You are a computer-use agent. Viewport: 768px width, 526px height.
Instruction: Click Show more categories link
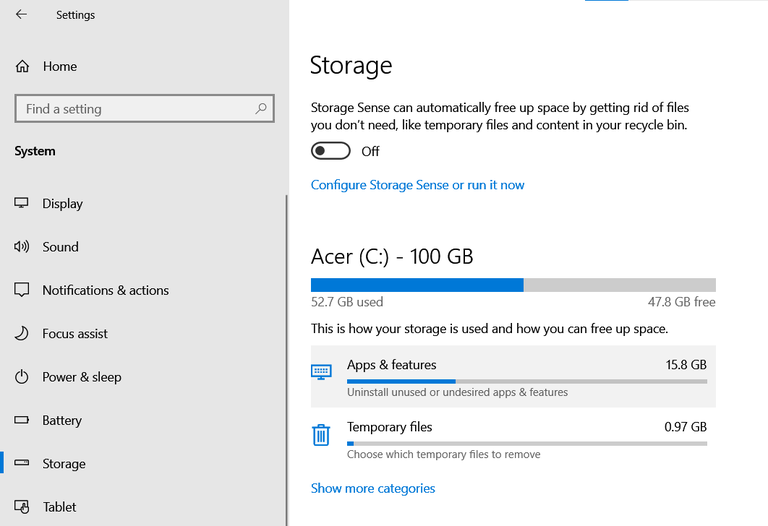(x=373, y=489)
